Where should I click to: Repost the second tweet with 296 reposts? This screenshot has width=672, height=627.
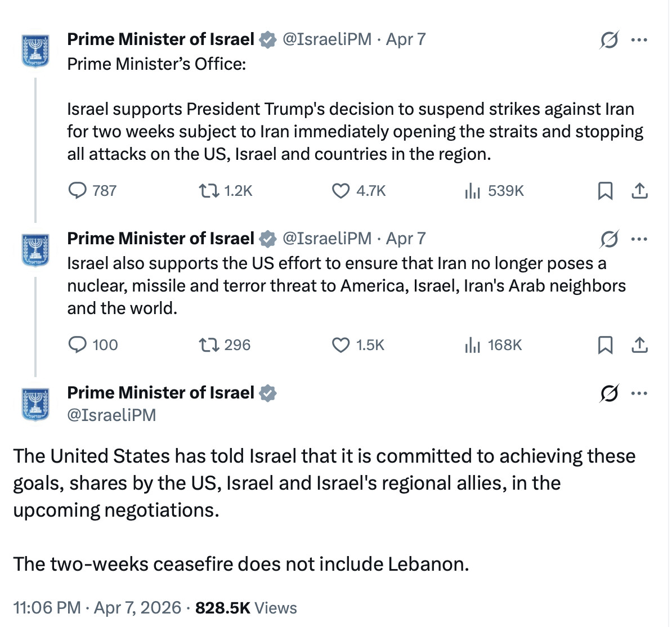click(x=209, y=344)
